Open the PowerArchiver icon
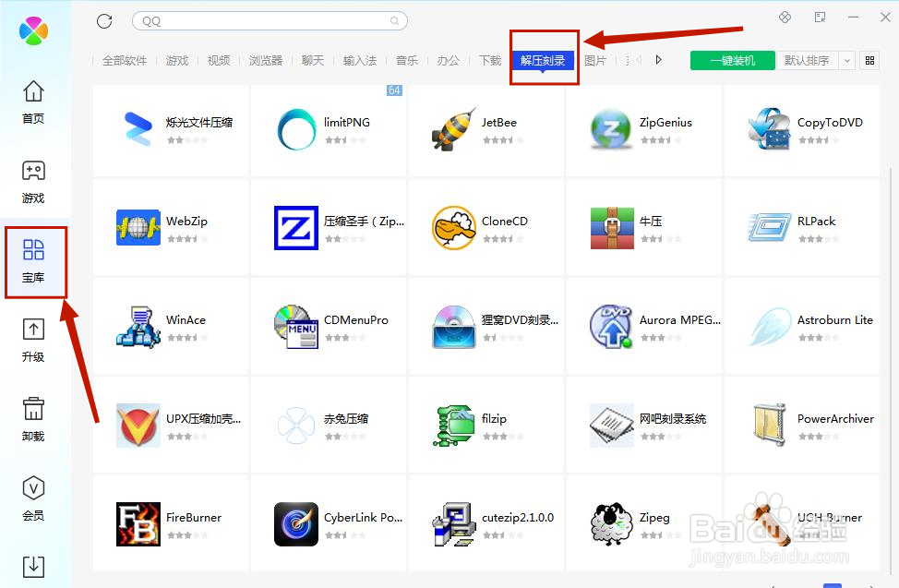The width and height of the screenshot is (899, 588). (x=770, y=426)
